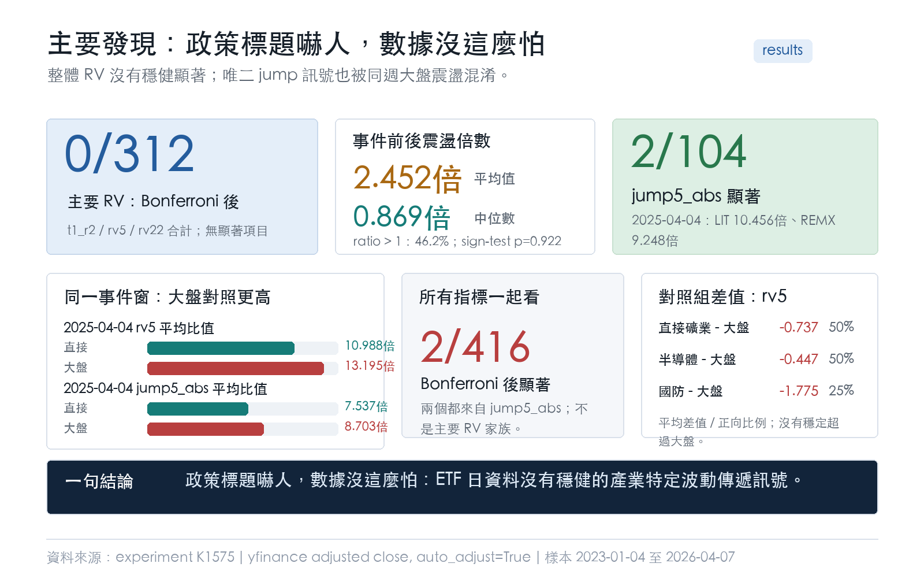The height and width of the screenshot is (578, 924).
Task: Click the 2.452倍 mean value
Action: click(x=407, y=178)
